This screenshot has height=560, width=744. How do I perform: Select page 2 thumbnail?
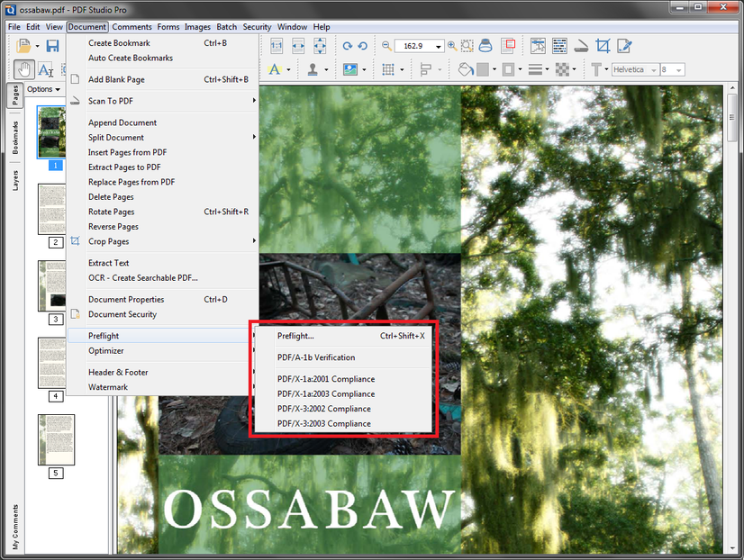pos(52,209)
